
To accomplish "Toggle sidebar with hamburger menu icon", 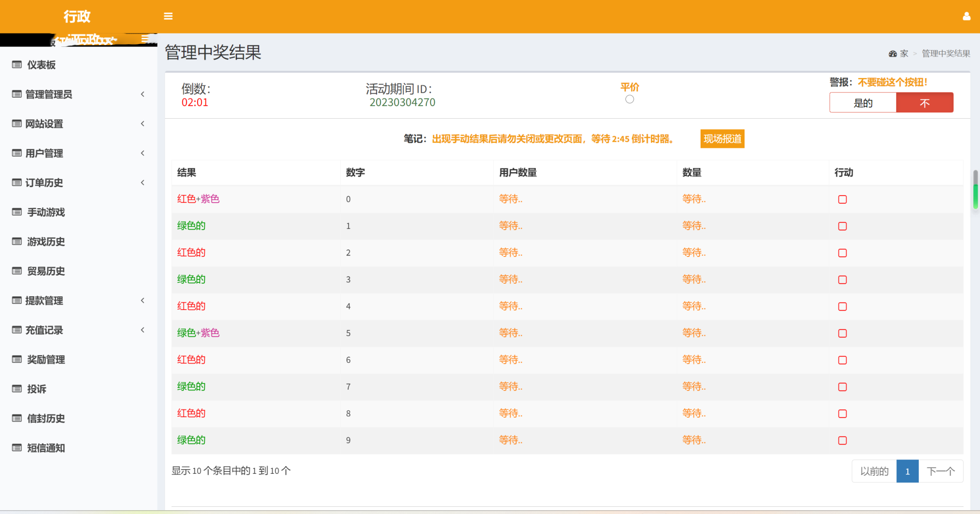I will tap(168, 16).
